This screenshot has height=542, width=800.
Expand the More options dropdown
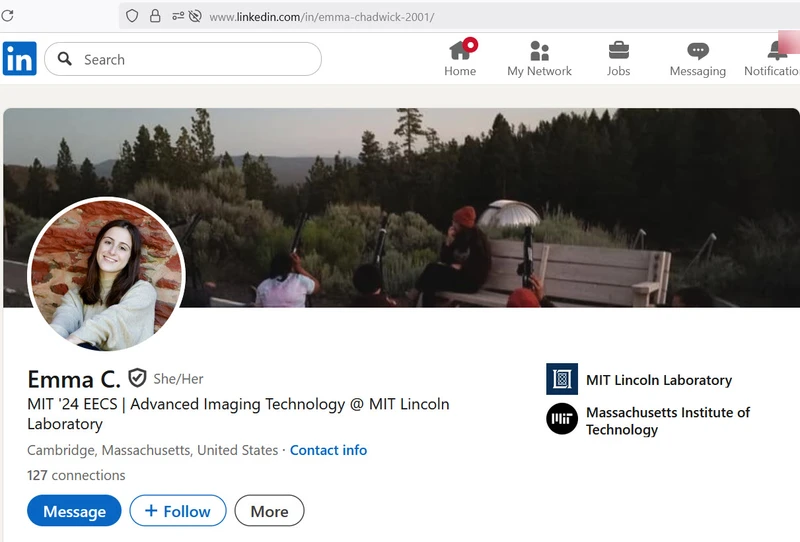[x=269, y=511]
